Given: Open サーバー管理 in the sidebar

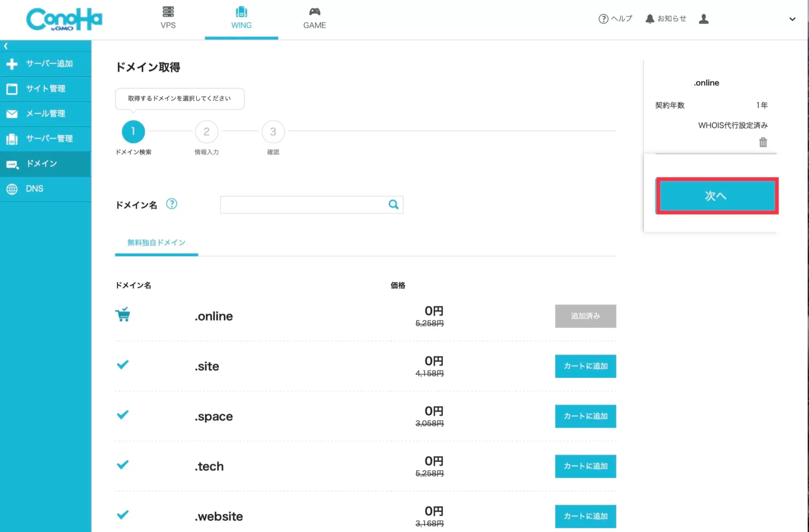Looking at the screenshot, I should (x=46, y=139).
